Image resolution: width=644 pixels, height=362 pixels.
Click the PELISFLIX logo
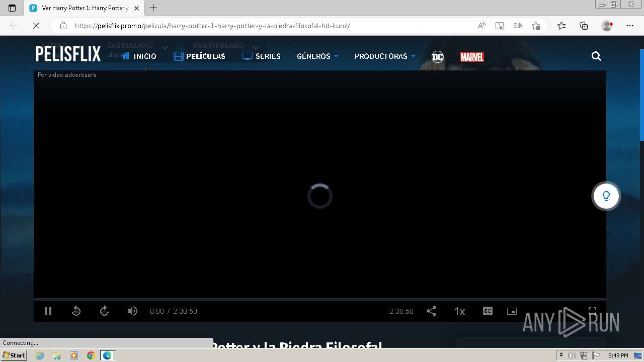68,54
